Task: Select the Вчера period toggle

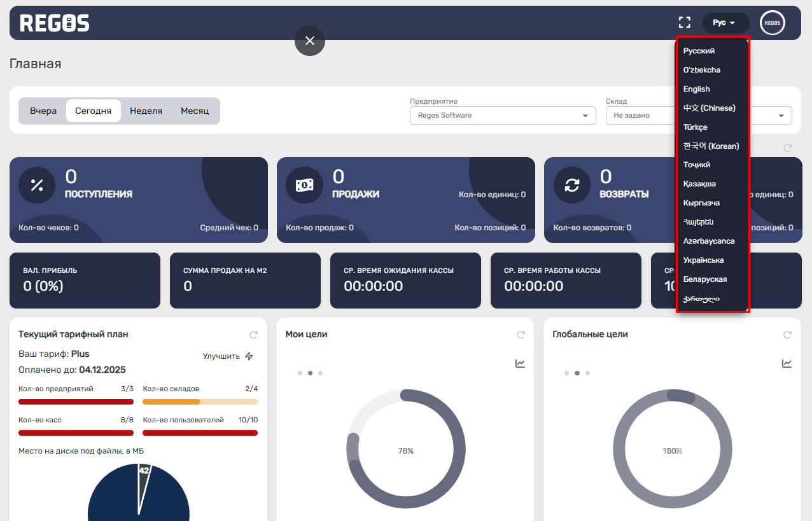Action: tap(43, 111)
